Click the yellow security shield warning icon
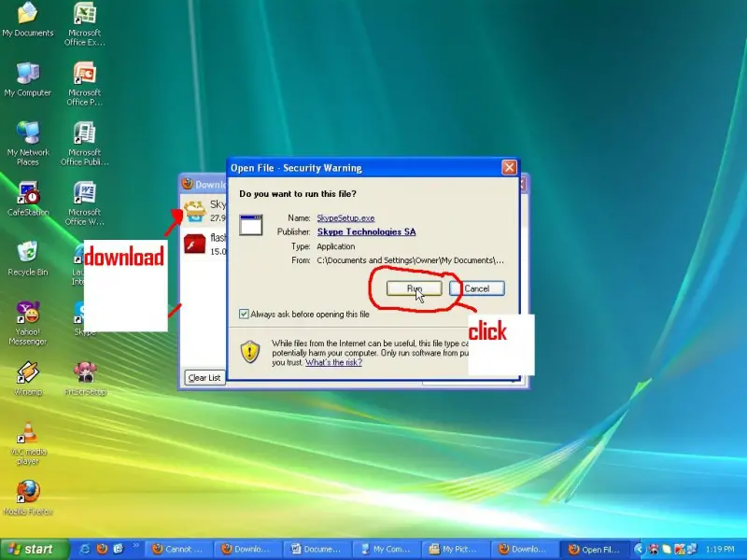The height and width of the screenshot is (560, 747). coord(250,352)
